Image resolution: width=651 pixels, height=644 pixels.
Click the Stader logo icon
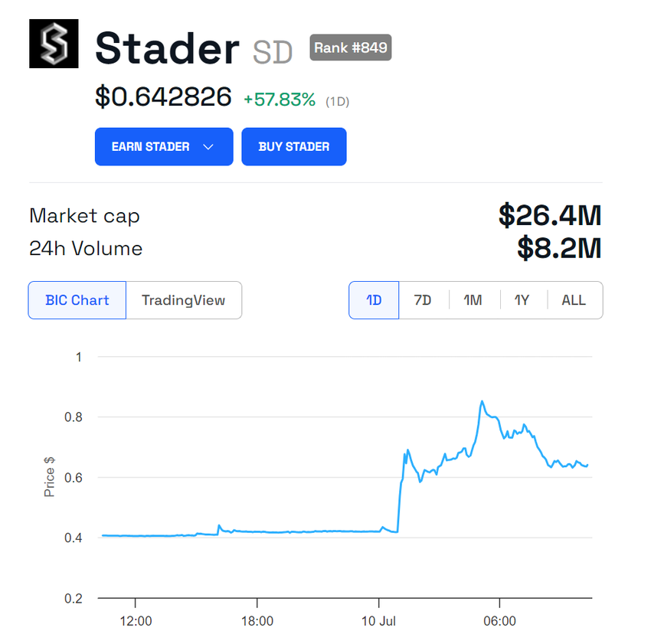(x=54, y=44)
